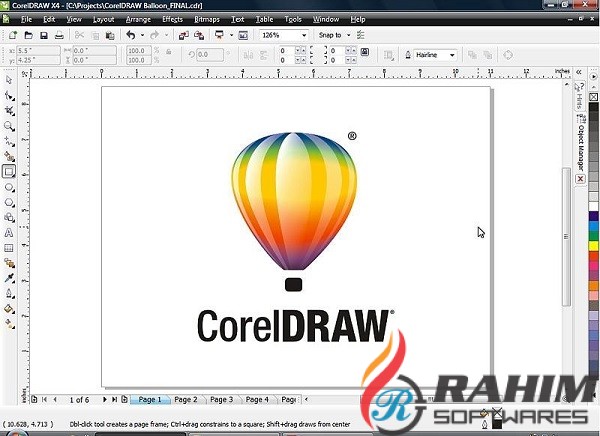Print the document

59,35
